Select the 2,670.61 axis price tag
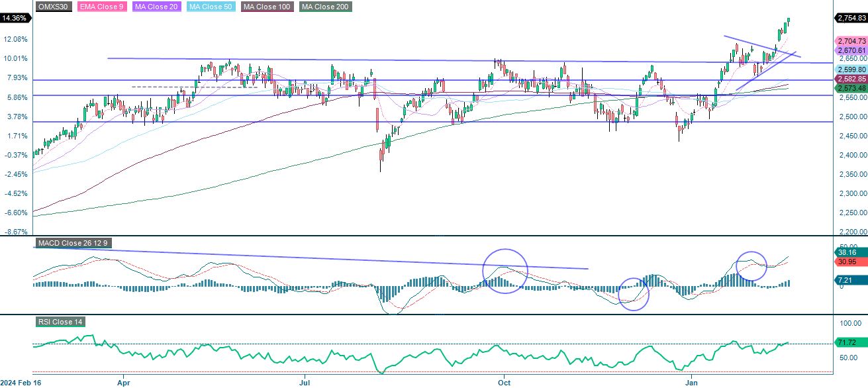Screen dimensions: 868x388 pyautogui.click(x=850, y=50)
